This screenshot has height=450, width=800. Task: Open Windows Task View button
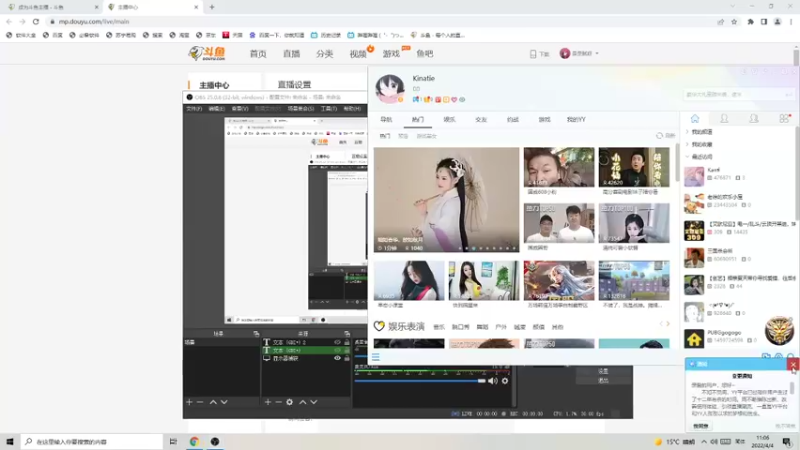coord(173,441)
